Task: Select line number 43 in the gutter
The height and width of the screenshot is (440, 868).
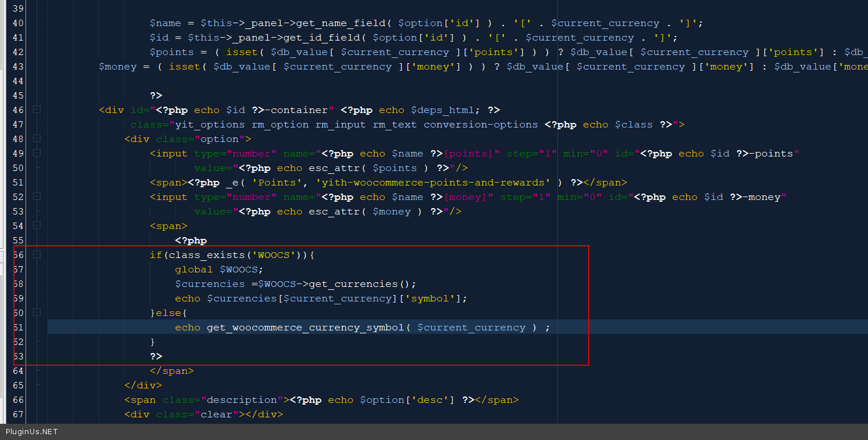Action: tap(17, 67)
